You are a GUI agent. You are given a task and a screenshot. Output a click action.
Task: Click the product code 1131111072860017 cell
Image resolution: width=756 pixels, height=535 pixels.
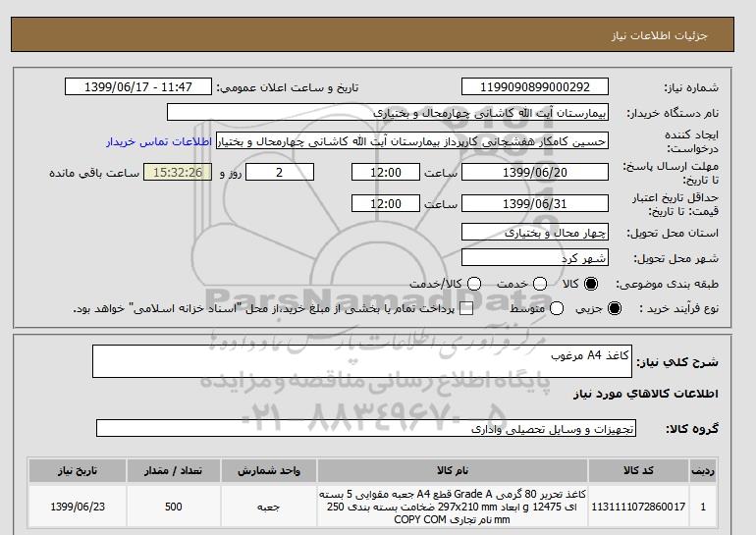(x=638, y=507)
